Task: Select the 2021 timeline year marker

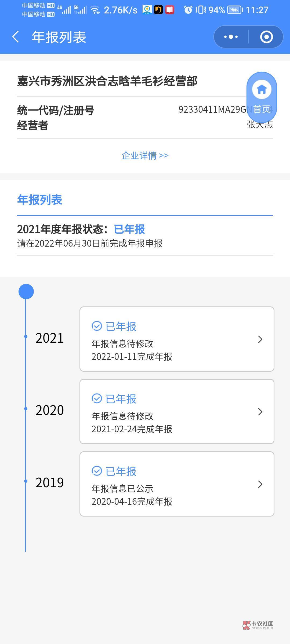Action: pyautogui.click(x=50, y=338)
